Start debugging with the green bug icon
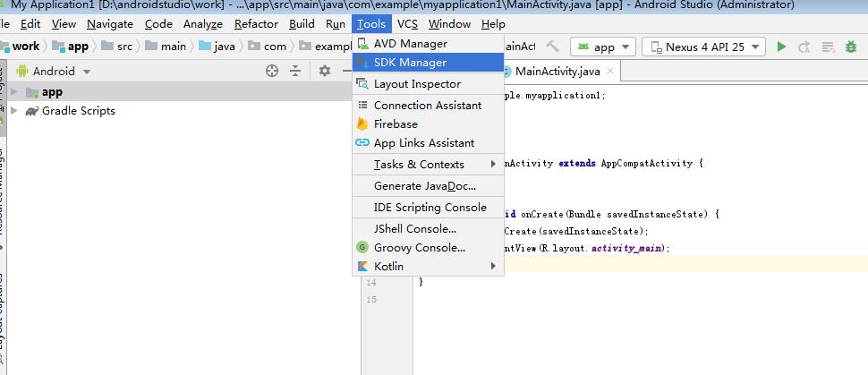868x375 pixels. pyautogui.click(x=851, y=47)
